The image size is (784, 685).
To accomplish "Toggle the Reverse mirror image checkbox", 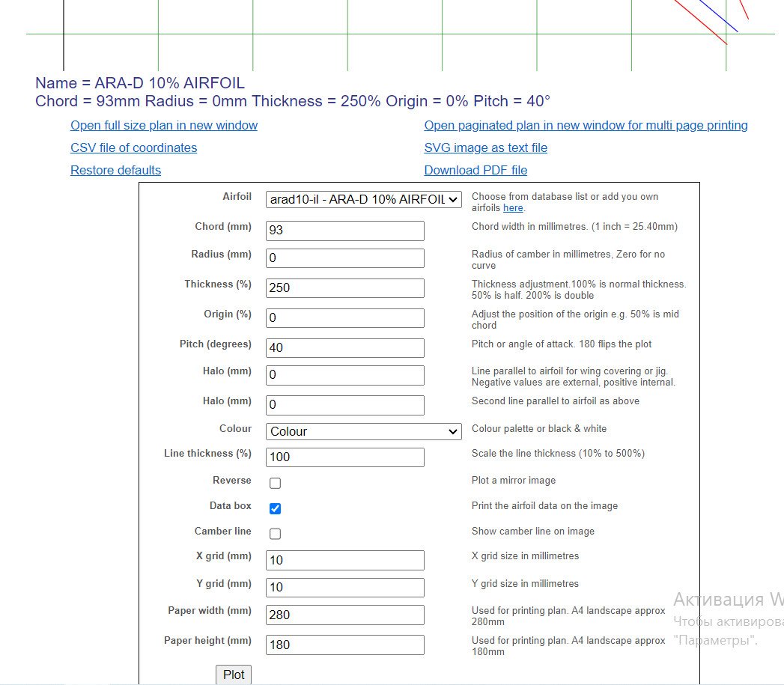I will [275, 484].
